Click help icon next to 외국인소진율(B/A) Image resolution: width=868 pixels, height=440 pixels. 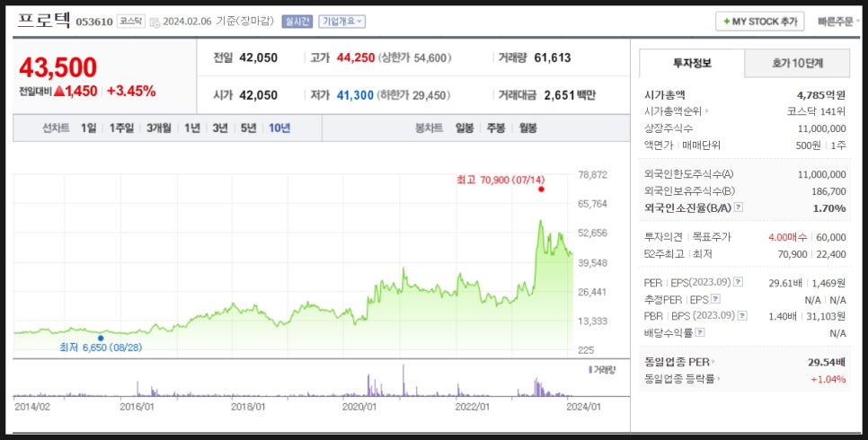click(x=738, y=207)
